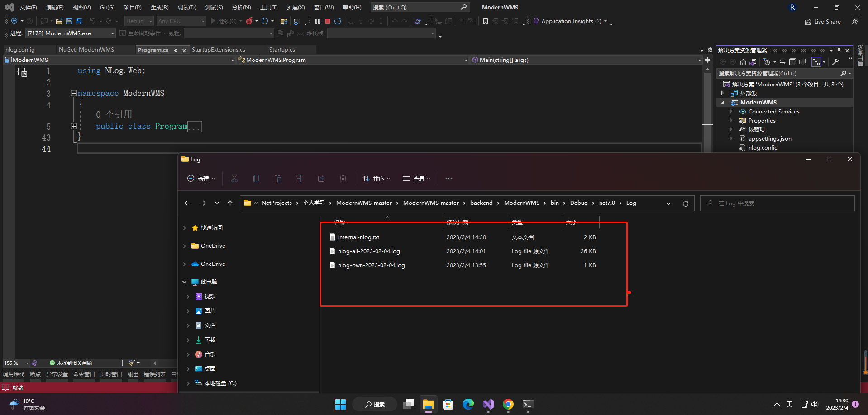The width and height of the screenshot is (868, 415).
Task: Click Collapse All icon in Solution Explorer
Action: (x=792, y=62)
